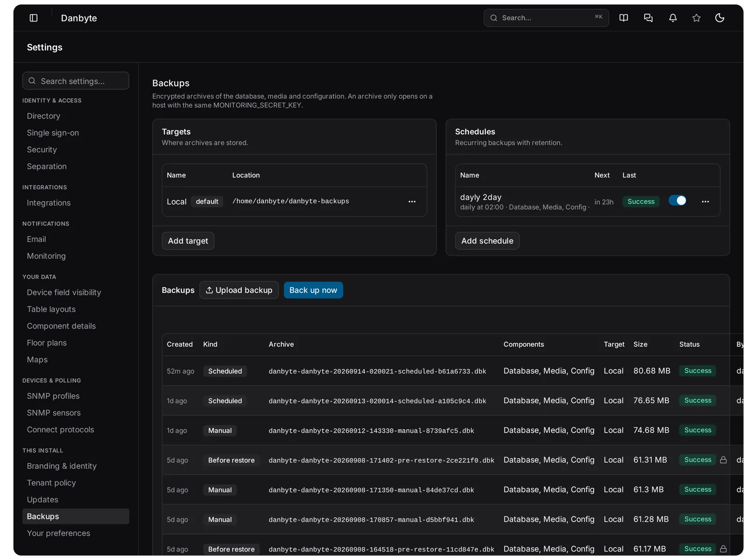Open SNMP sensors settings
This screenshot has height=560, width=748.
[54, 413]
